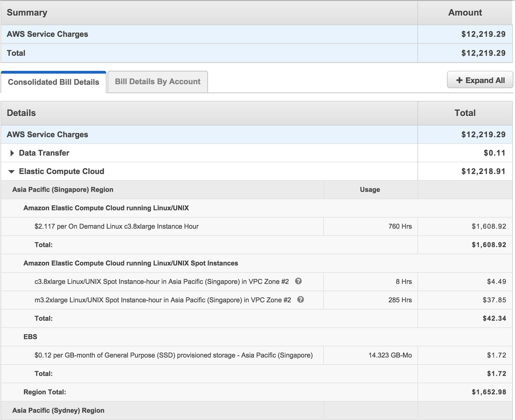Image resolution: width=515 pixels, height=420 pixels.
Task: Click the Usage column header
Action: [x=370, y=190]
